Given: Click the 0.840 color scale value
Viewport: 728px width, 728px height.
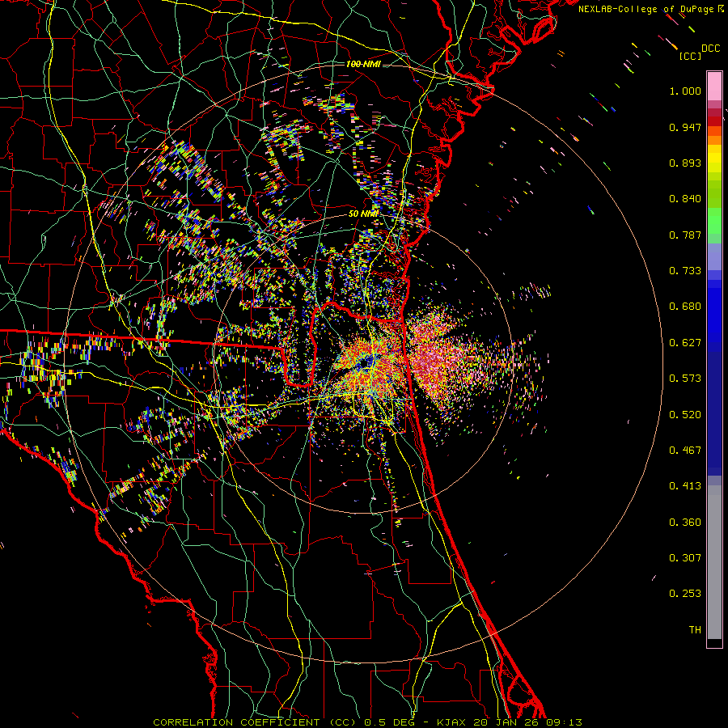Looking at the screenshot, I should (685, 199).
